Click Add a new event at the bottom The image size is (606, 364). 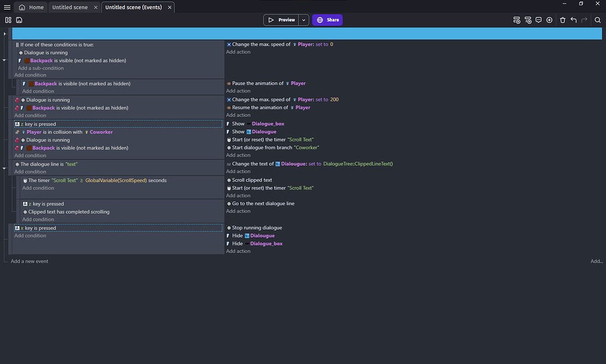coord(30,261)
